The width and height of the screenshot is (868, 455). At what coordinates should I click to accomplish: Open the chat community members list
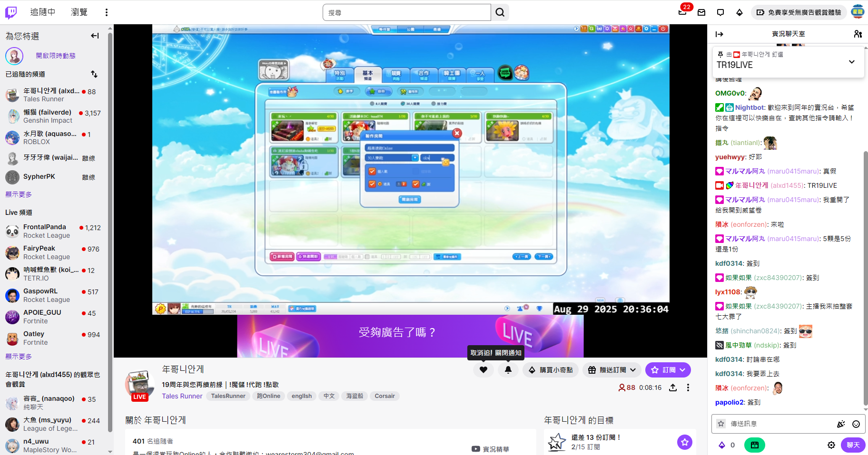click(x=858, y=34)
